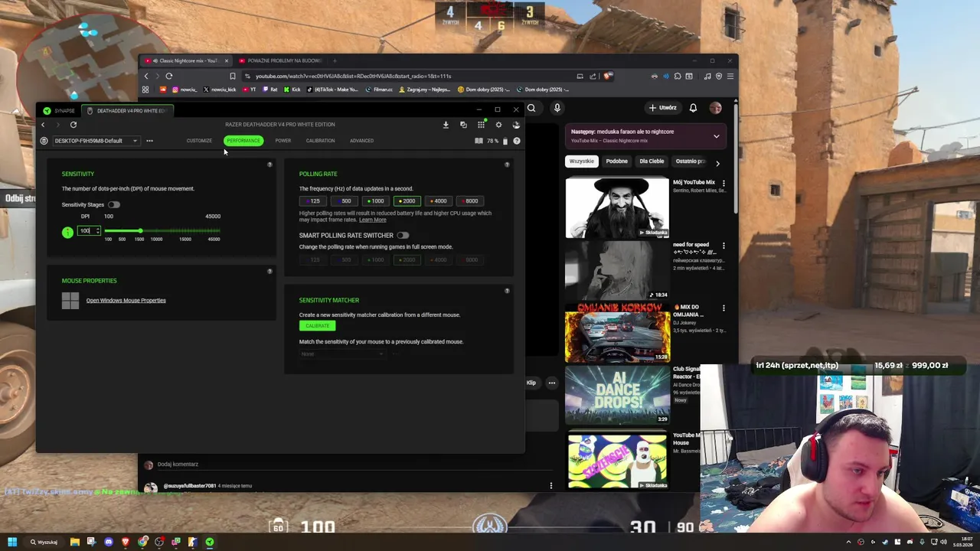Open the profile more options ellipsis

[x=149, y=141]
